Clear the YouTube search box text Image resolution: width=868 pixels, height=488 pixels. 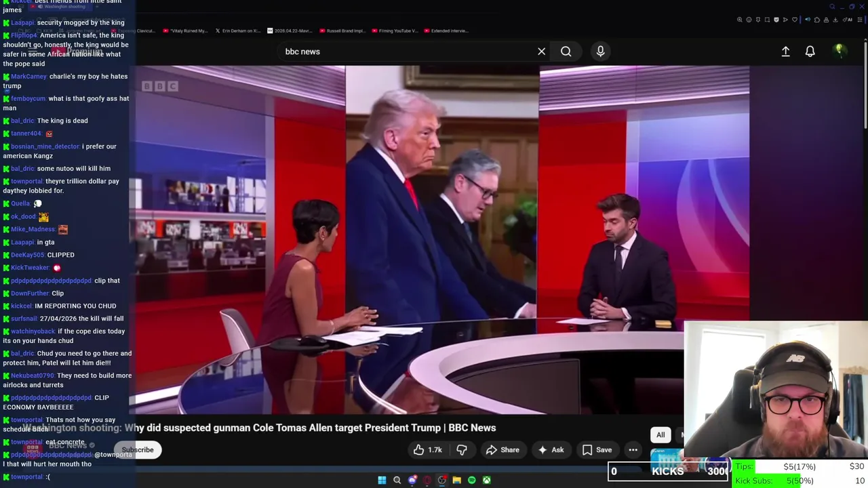pyautogui.click(x=541, y=52)
